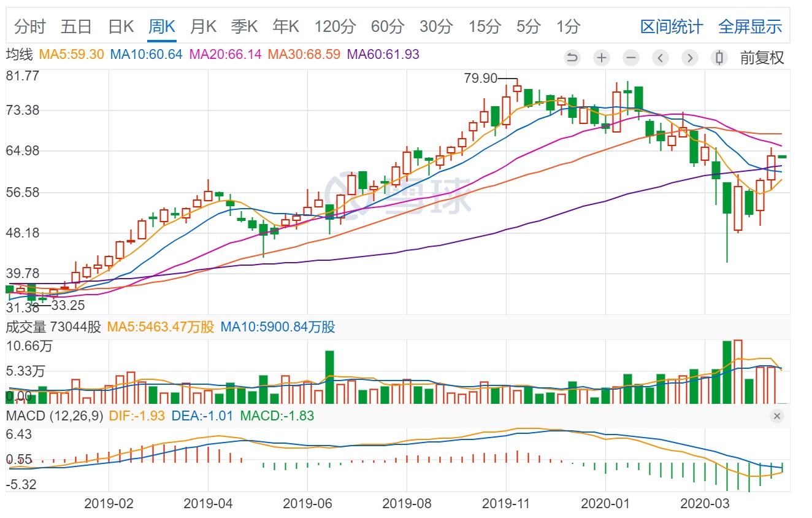This screenshot has width=812, height=518.
Task: Select the 五日 five-day tab
Action: [77, 26]
